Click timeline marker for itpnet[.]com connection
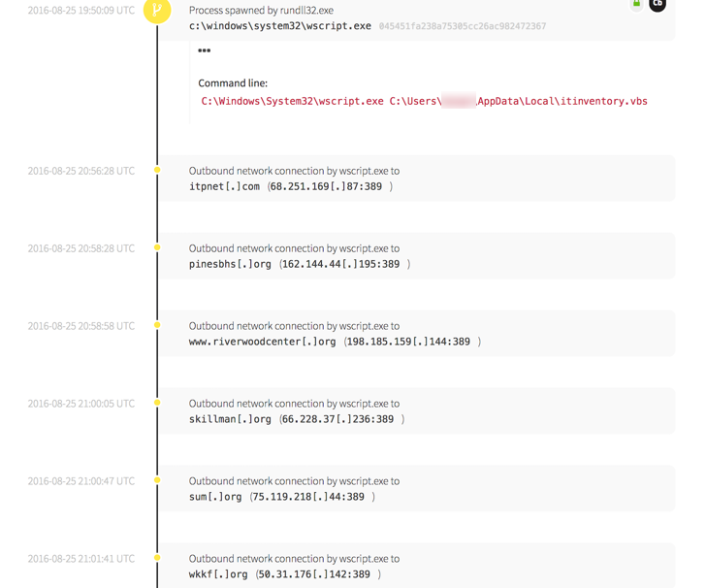 157,170
